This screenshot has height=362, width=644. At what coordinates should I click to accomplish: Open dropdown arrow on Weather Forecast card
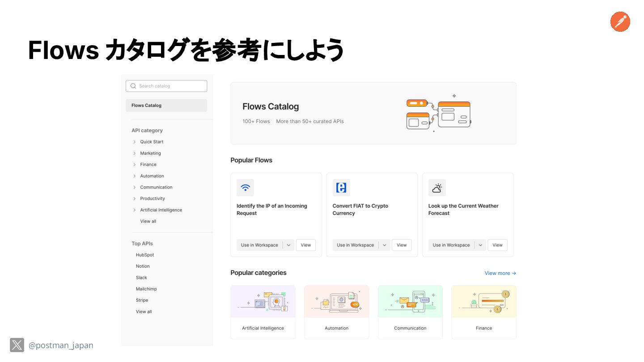[480, 245]
